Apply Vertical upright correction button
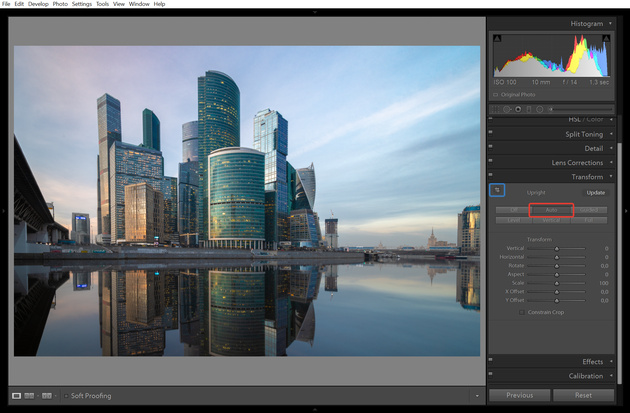The image size is (630, 413). coord(551,220)
